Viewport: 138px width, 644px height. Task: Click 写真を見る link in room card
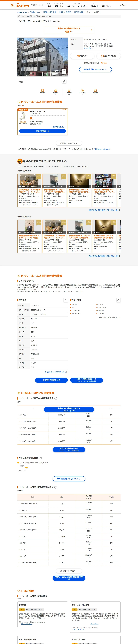click(23, 122)
